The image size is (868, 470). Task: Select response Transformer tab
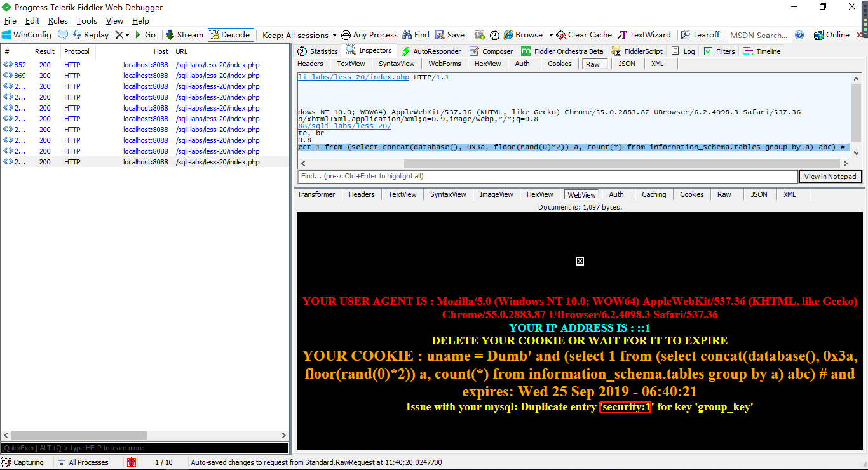[316, 194]
